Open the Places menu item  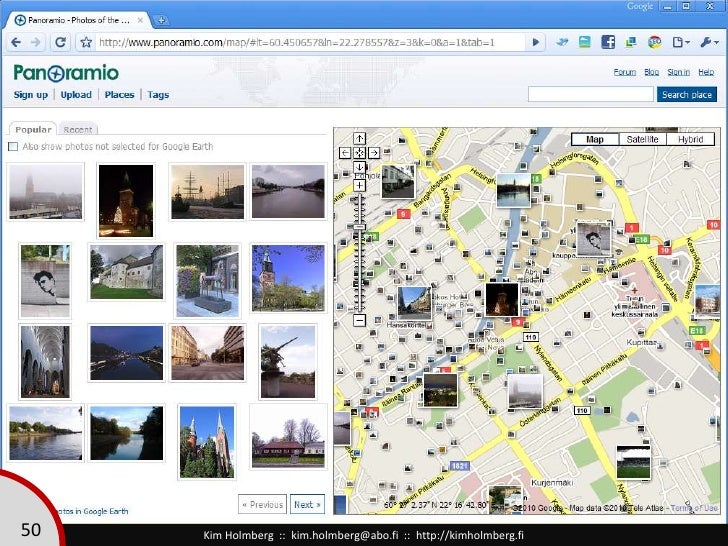pos(119,95)
